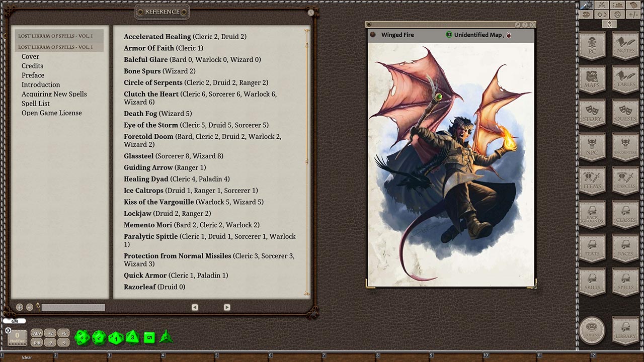The height and width of the screenshot is (362, 644).
Task: Click the collapse minus button below reference list
Action: 30,307
